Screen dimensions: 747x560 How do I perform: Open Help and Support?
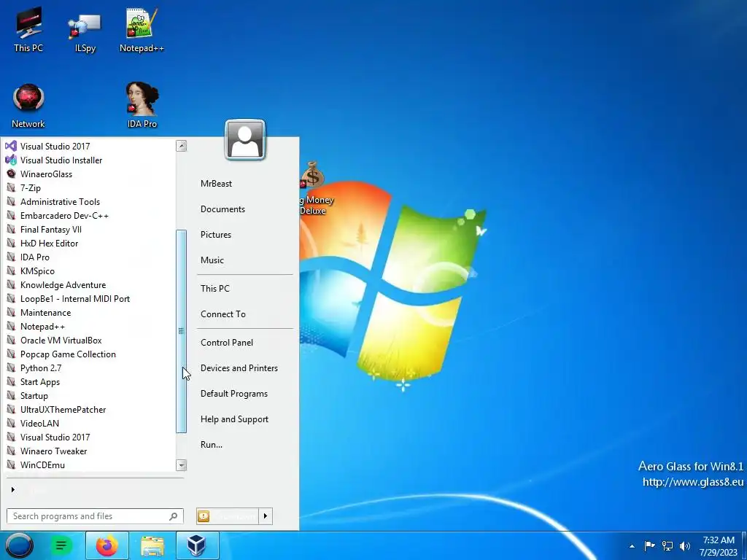[x=234, y=419]
